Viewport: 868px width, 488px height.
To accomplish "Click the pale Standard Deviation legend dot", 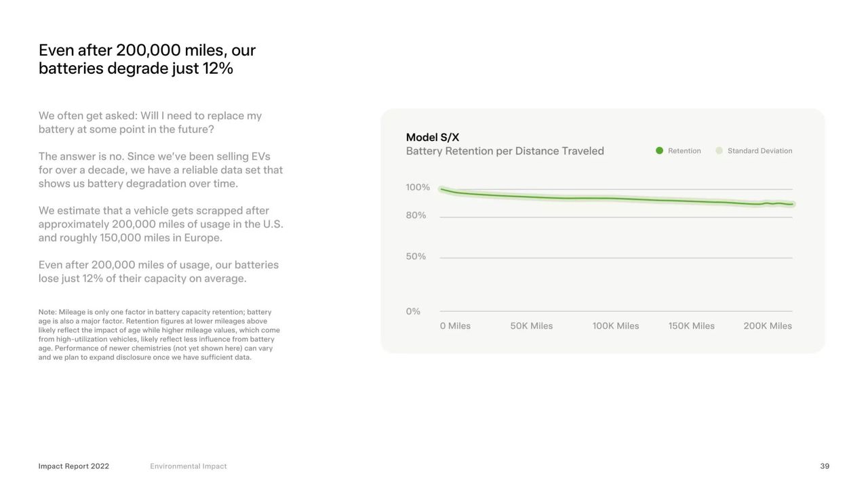I will 719,150.
